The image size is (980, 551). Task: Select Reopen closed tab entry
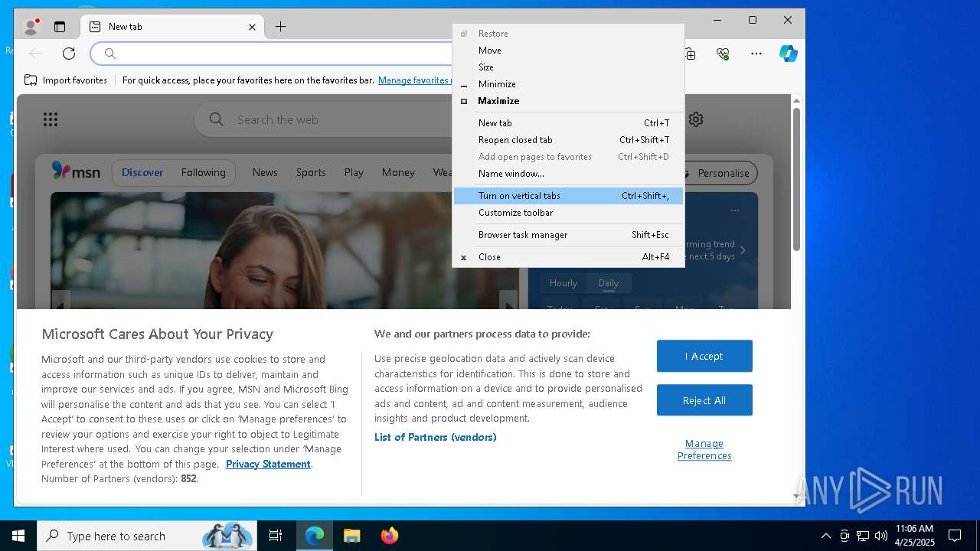(568, 140)
